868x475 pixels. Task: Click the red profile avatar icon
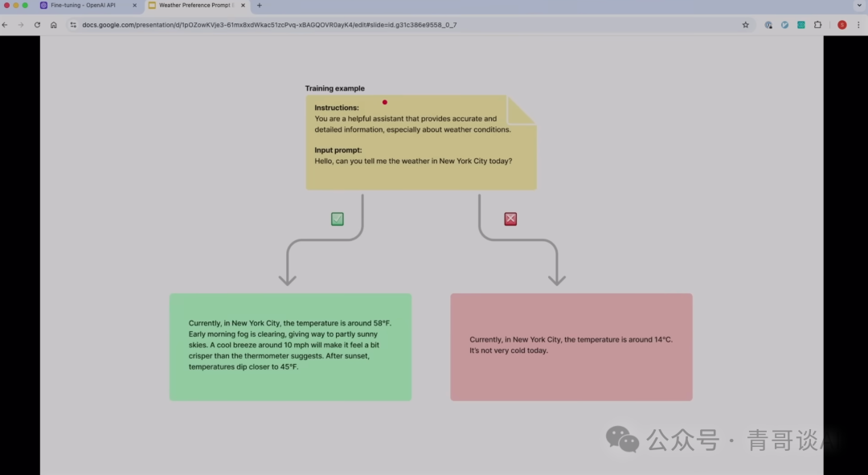coord(841,25)
